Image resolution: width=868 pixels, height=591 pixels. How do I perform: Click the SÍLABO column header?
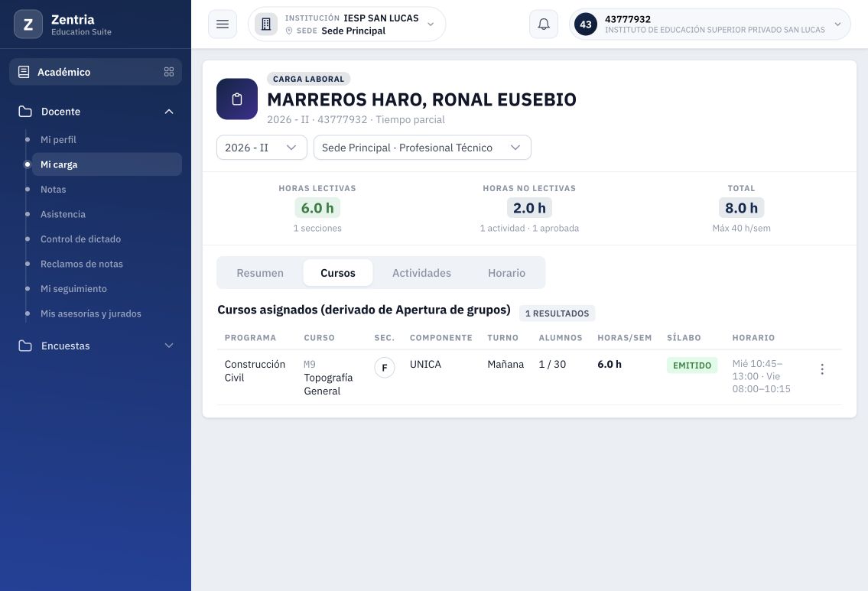tap(684, 338)
